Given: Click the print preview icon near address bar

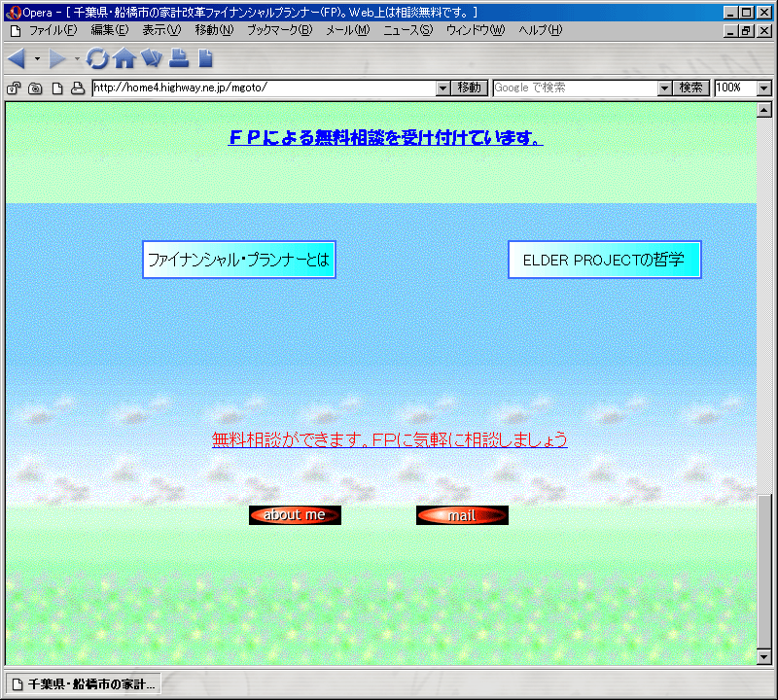Looking at the screenshot, I should click(78, 88).
